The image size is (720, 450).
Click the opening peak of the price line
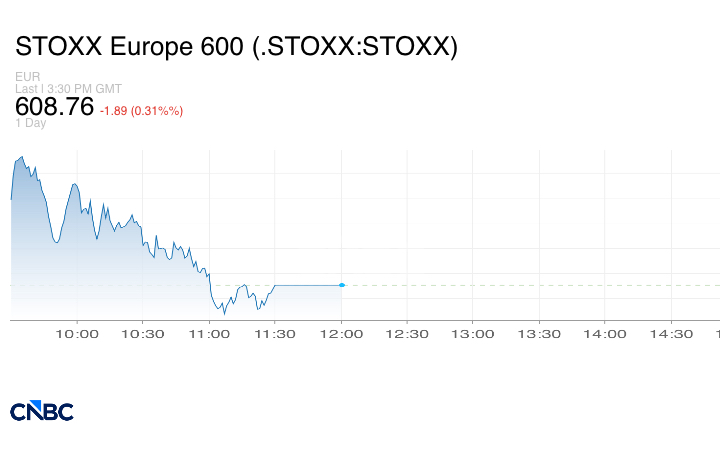click(x=21, y=157)
